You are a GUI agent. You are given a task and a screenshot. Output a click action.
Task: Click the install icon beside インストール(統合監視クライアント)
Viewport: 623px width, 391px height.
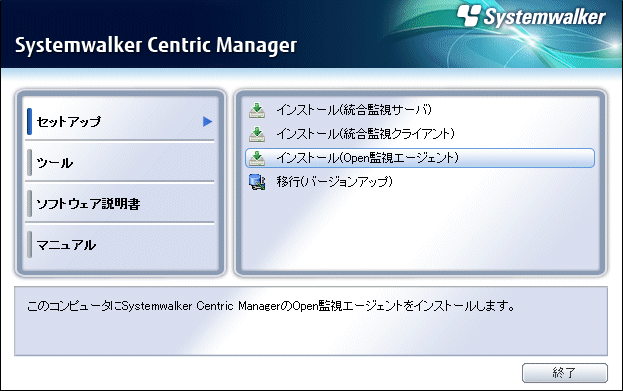tap(257, 134)
